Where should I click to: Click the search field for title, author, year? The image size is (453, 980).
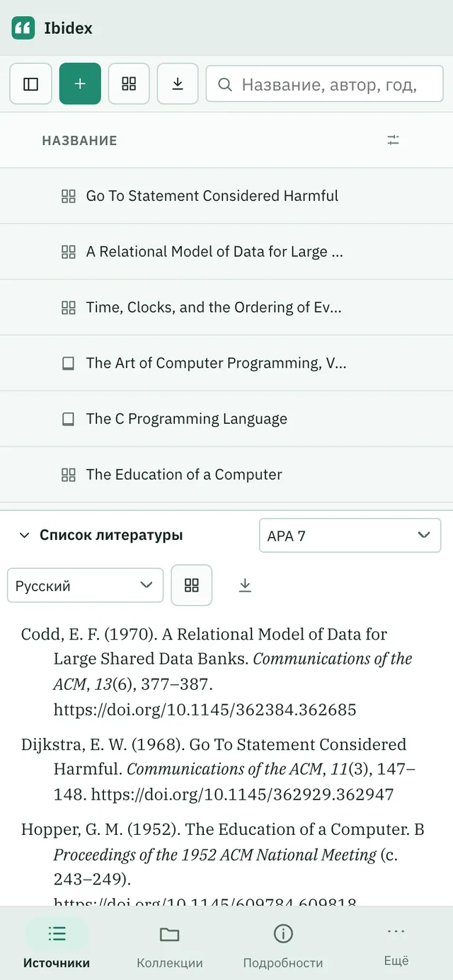click(x=325, y=85)
